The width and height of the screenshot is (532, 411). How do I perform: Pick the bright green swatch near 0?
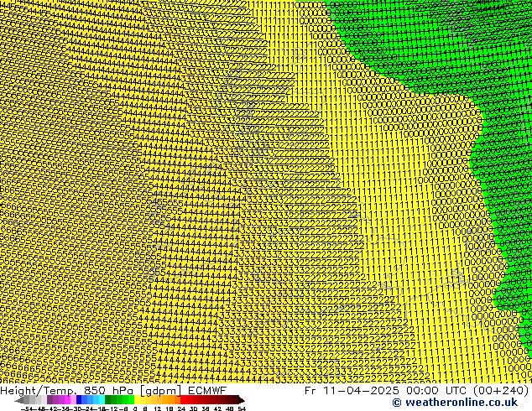131,399
